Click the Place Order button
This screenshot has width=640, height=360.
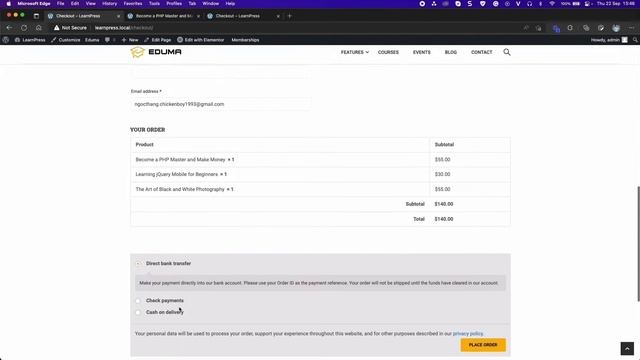click(483, 345)
